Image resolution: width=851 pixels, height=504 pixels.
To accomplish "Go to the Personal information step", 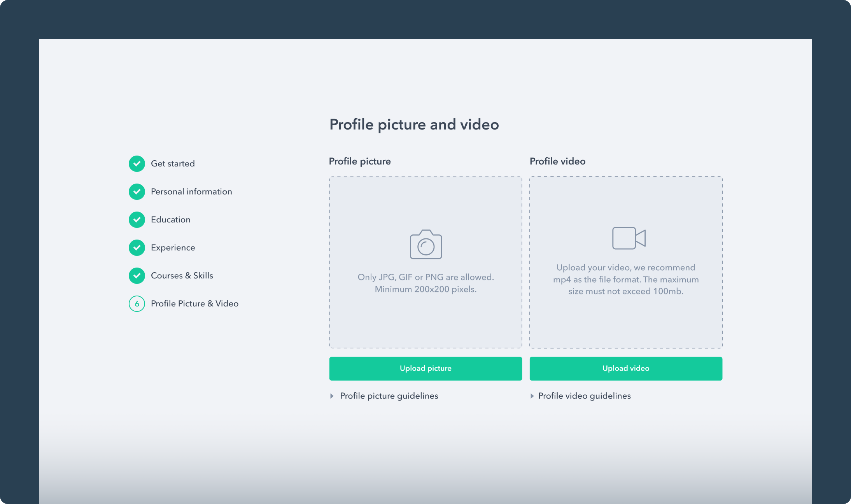I will coord(191,192).
